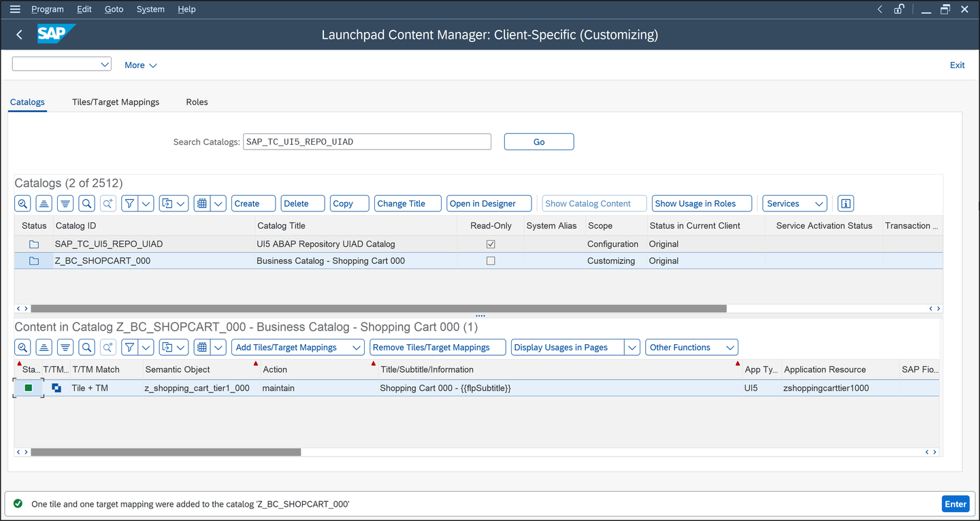This screenshot has width=980, height=521.
Task: Go back using the back arrow
Action: 19,35
